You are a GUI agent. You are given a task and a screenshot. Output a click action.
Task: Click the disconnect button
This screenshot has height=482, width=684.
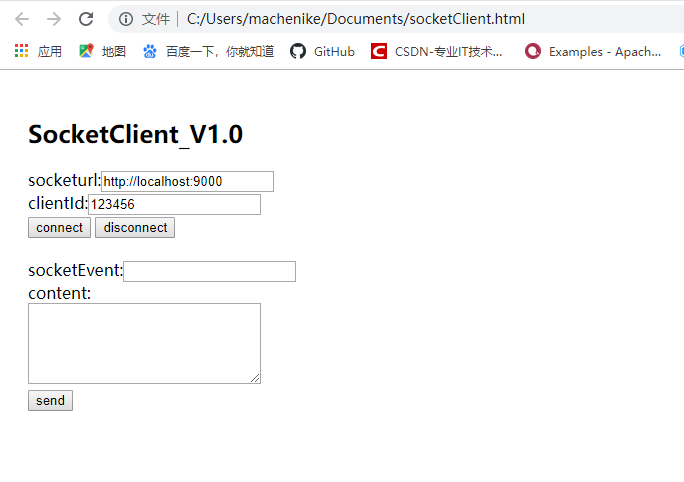pos(135,228)
